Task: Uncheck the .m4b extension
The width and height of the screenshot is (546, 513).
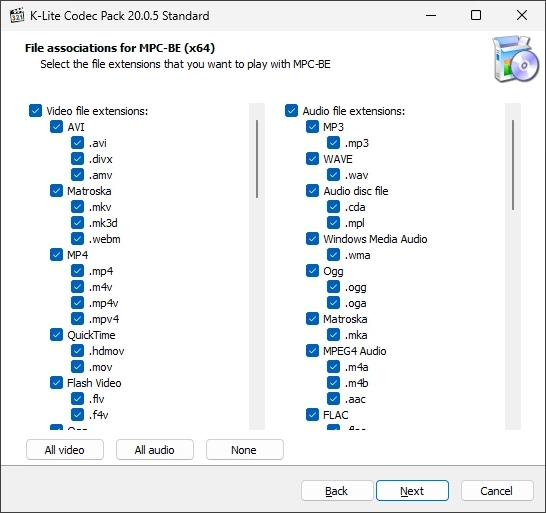Action: click(333, 383)
